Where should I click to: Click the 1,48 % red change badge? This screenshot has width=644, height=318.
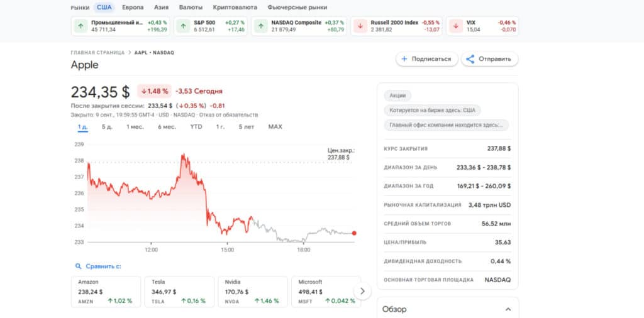(155, 91)
